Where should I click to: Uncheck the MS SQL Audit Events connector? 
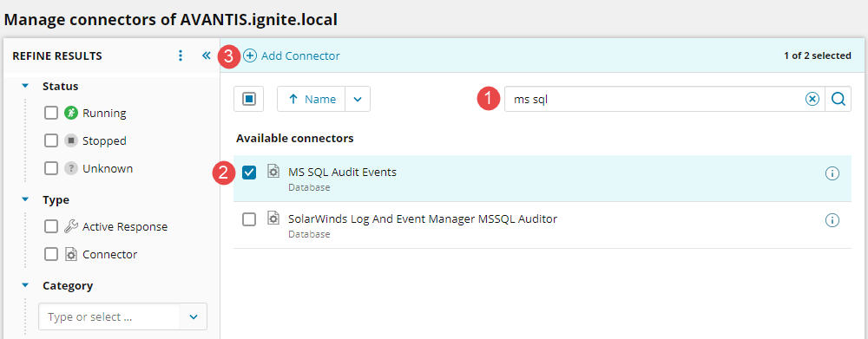tap(249, 173)
